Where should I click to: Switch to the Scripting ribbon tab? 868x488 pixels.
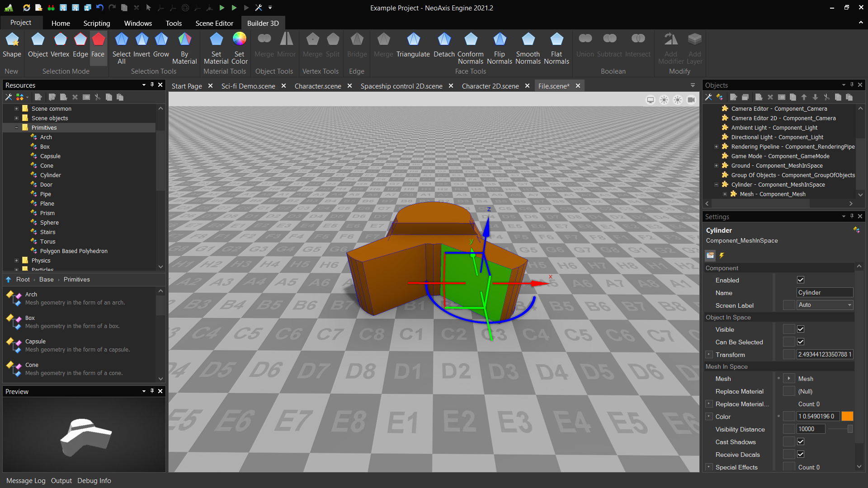96,23
